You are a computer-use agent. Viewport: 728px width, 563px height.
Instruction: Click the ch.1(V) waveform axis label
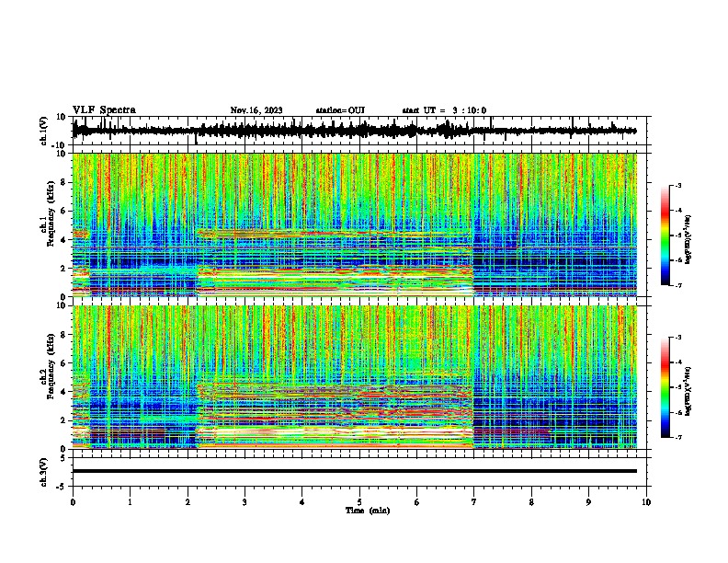pyautogui.click(x=44, y=131)
